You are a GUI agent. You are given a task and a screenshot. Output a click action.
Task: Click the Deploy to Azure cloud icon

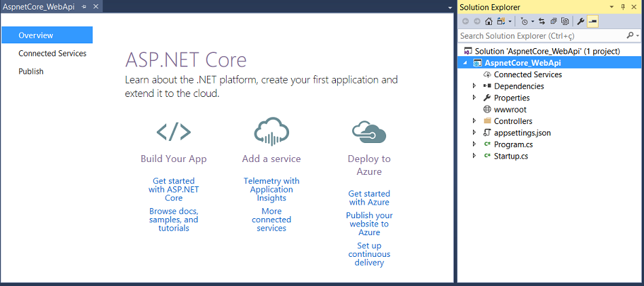pos(368,131)
